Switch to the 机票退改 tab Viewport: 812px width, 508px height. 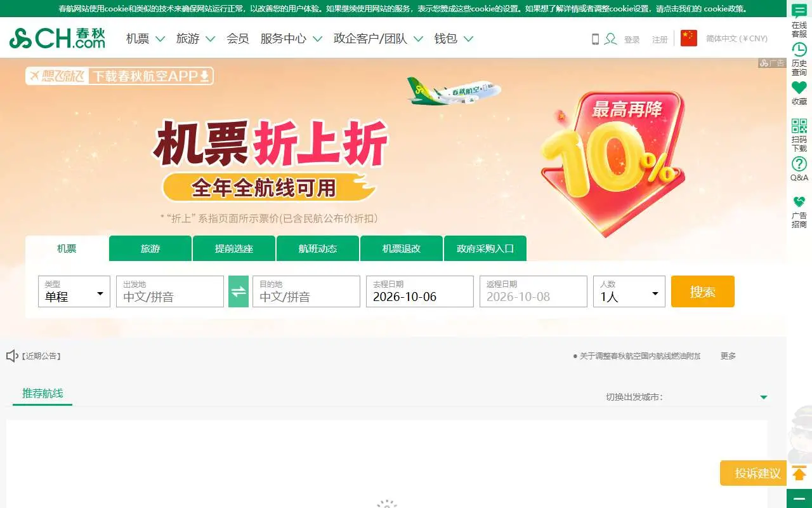pos(402,248)
